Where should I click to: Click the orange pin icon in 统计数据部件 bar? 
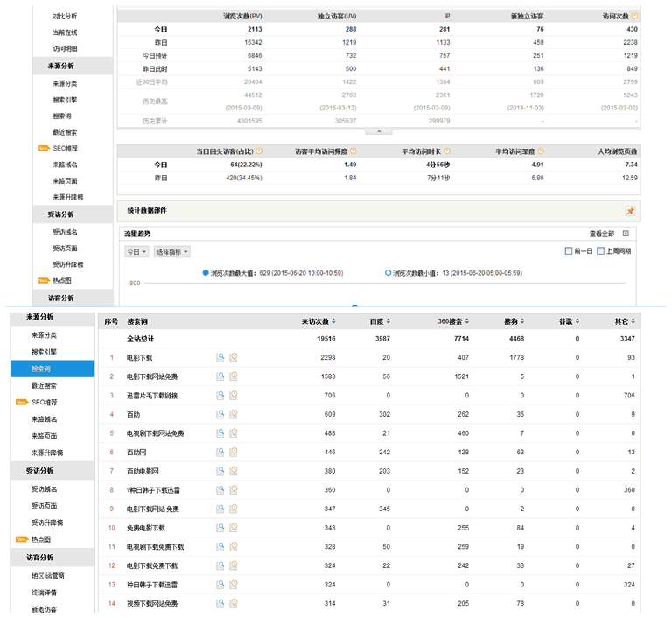tap(630, 211)
